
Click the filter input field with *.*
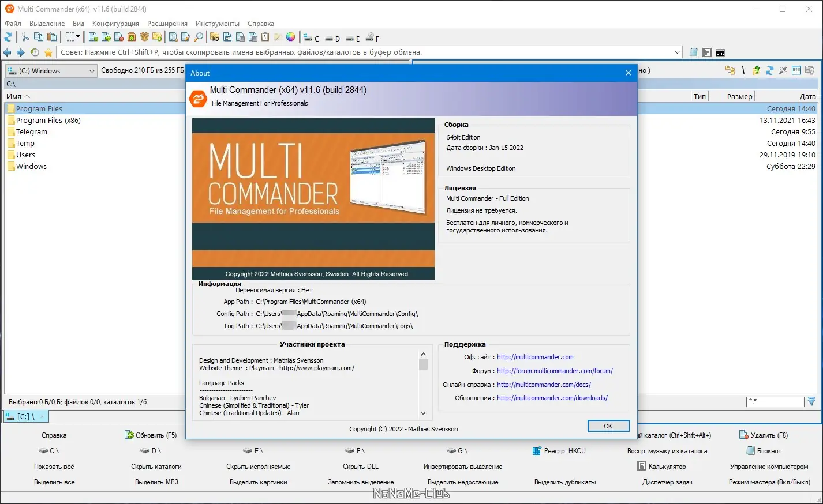[775, 402]
